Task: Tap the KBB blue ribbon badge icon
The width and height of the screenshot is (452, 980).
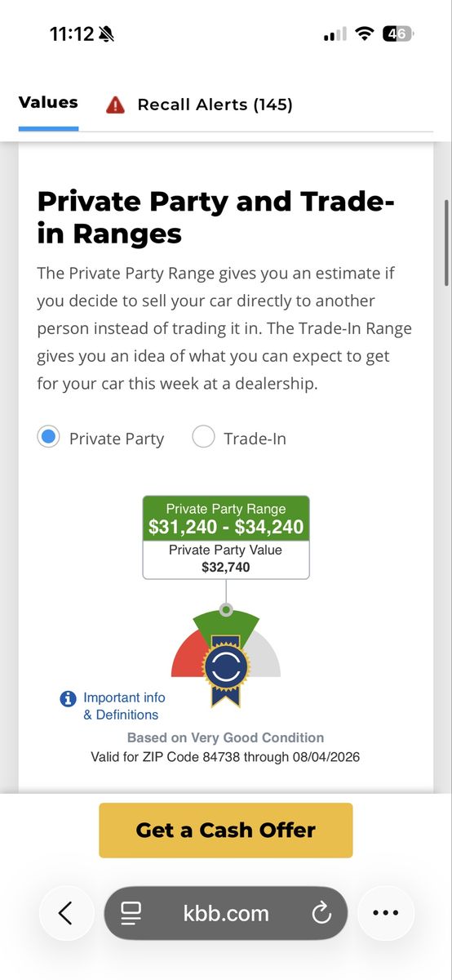Action: coord(226,668)
